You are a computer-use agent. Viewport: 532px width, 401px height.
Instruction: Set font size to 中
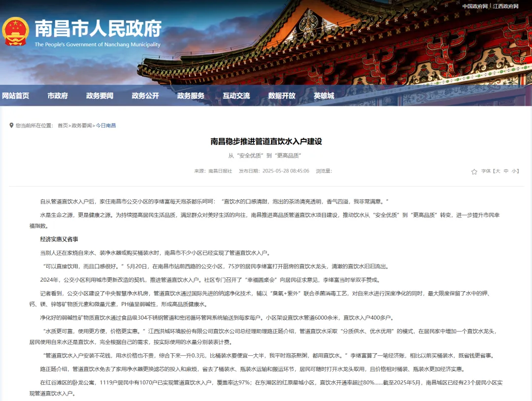pyautogui.click(x=506, y=171)
